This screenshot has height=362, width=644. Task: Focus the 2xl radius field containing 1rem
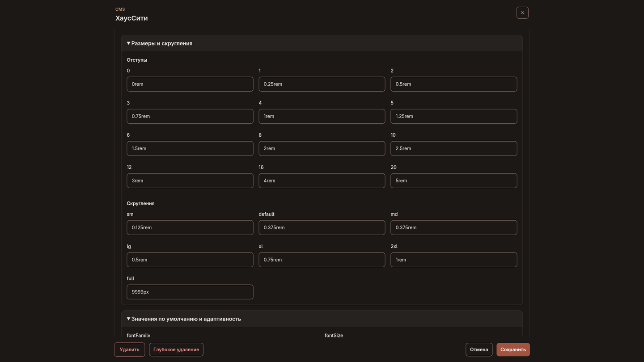[454, 260]
